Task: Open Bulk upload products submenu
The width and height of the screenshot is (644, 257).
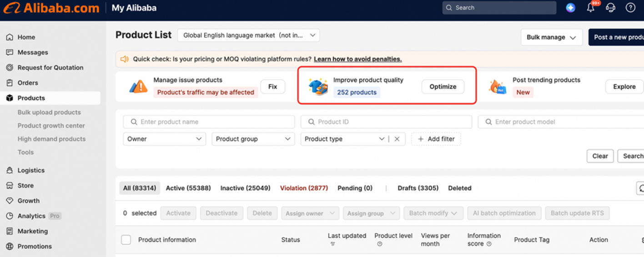Action: (x=49, y=113)
